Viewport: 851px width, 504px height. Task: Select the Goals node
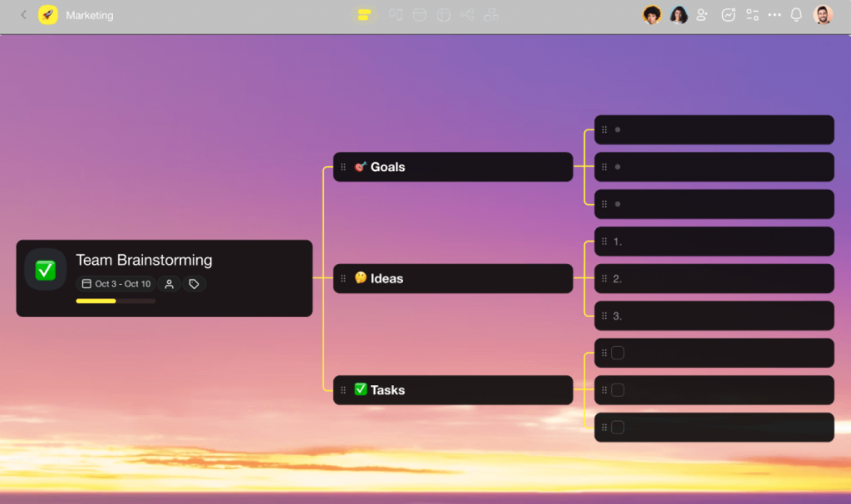(453, 167)
